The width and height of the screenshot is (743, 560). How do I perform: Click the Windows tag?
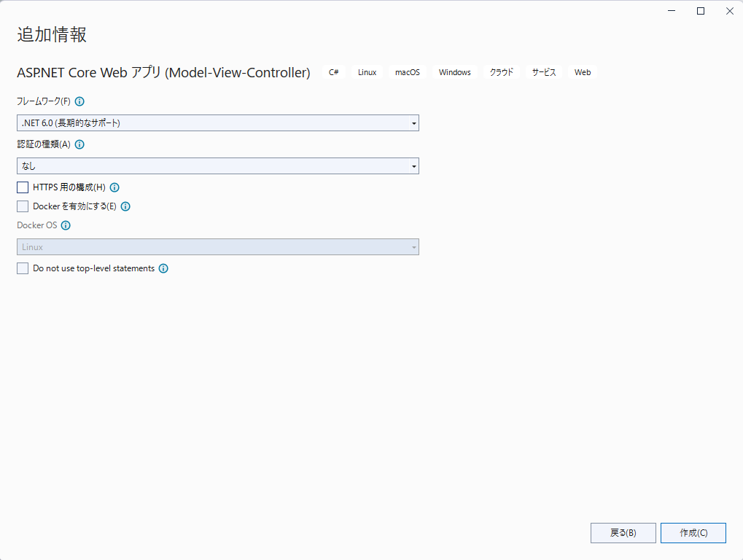455,72
